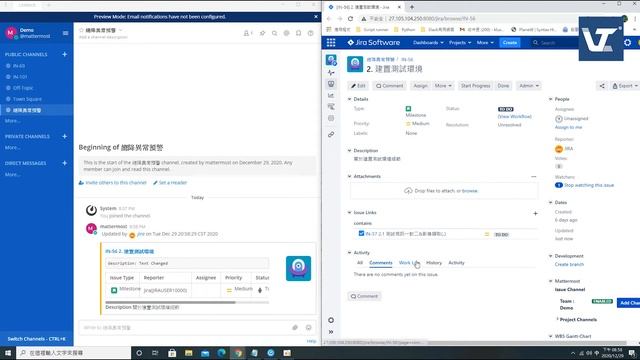Screen dimensions: 640x360
Task: Open Dashboards dropdown in Jira navbar
Action: (x=428, y=42)
